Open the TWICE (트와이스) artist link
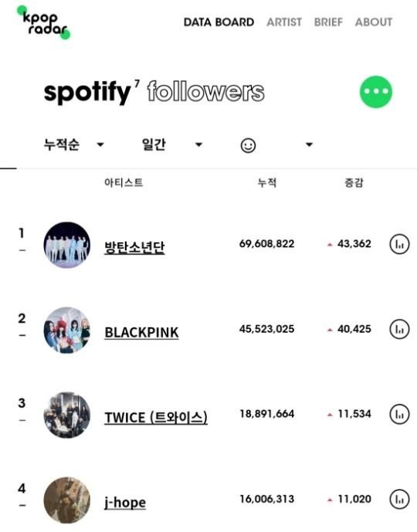 (x=156, y=418)
